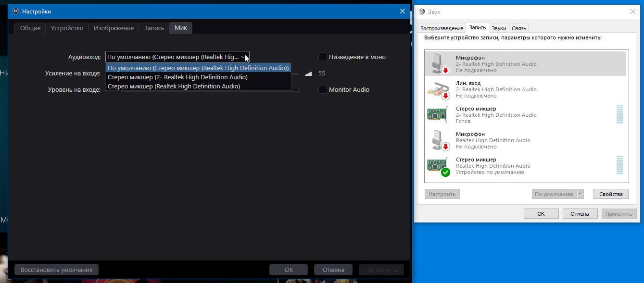This screenshot has height=283, width=644.
Task: Open the Воспроизведение tab in Звук window
Action: (x=442, y=28)
